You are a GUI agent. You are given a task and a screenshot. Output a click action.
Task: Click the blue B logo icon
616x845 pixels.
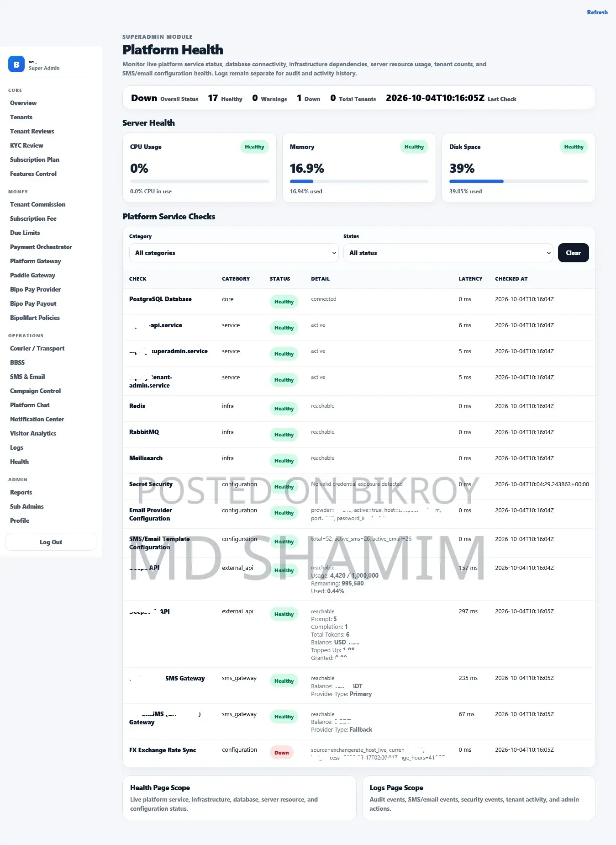[16, 64]
